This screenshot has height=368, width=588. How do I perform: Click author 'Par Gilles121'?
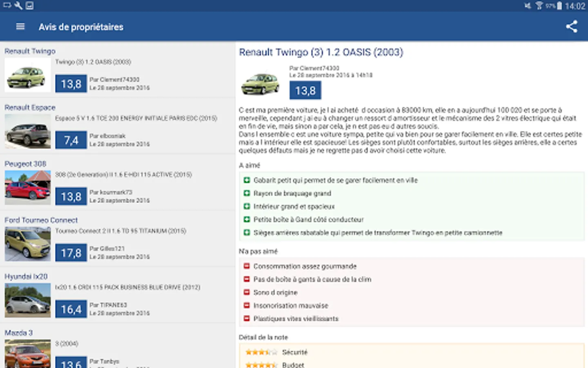click(107, 249)
